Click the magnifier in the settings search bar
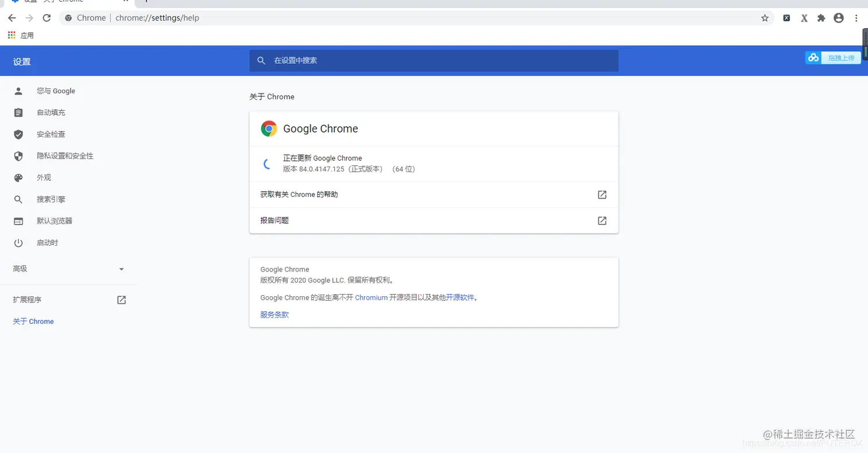The width and height of the screenshot is (868, 453). click(261, 60)
